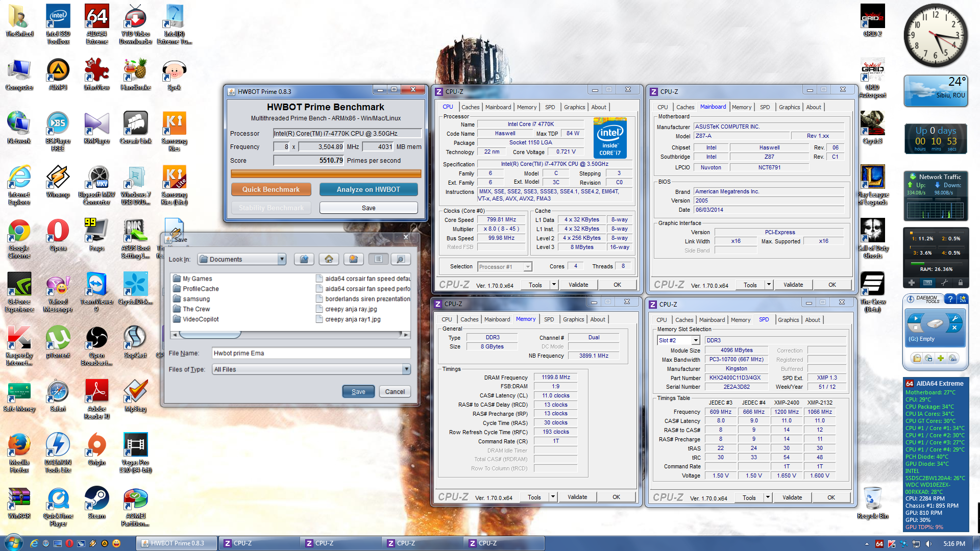Click Create New Folder icon in Save dialog
The image size is (980, 551).
[353, 259]
